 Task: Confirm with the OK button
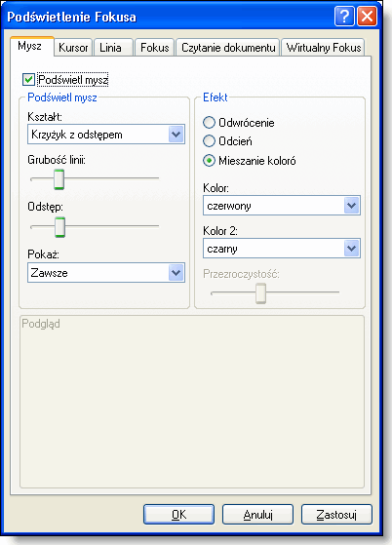pyautogui.click(x=178, y=515)
